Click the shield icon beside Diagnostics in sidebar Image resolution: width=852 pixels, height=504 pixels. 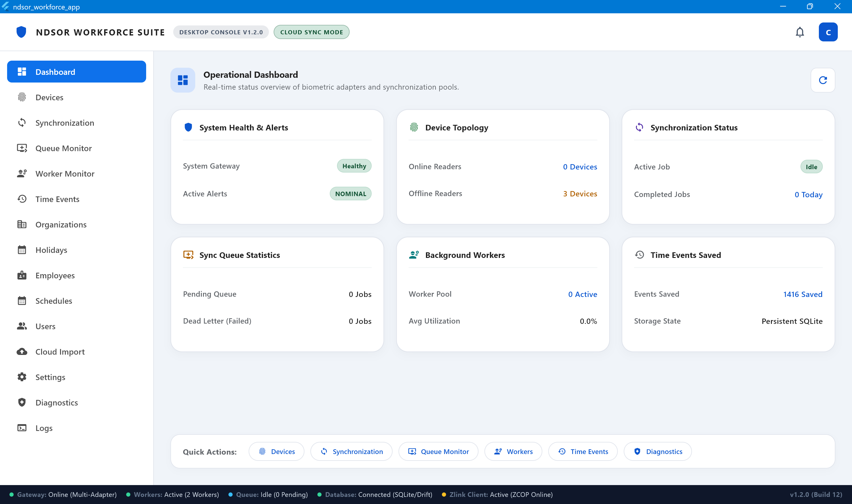point(22,403)
